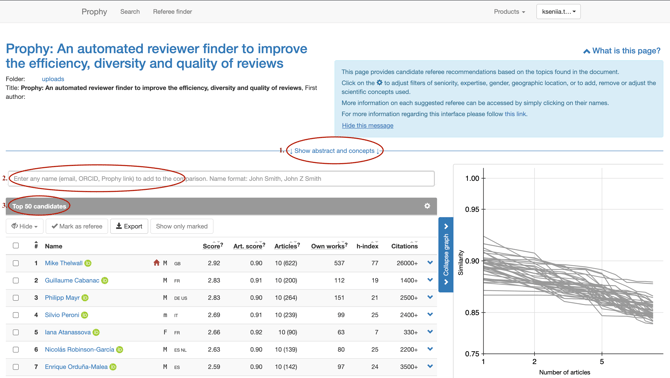670x378 pixels.
Task: Open the Hide dropdown button
Action: [x=24, y=226]
